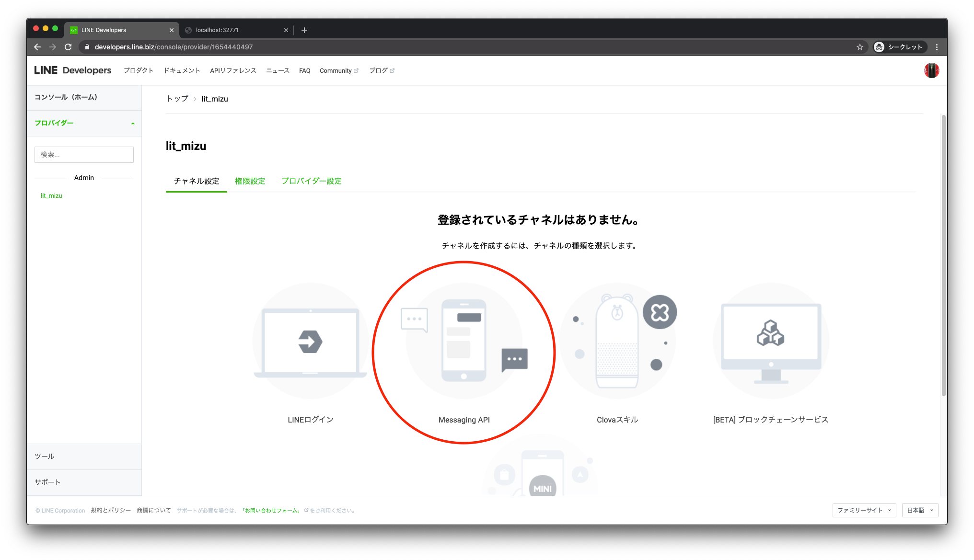This screenshot has width=974, height=560.
Task: Click the LINE Corporation footer text
Action: pos(60,511)
